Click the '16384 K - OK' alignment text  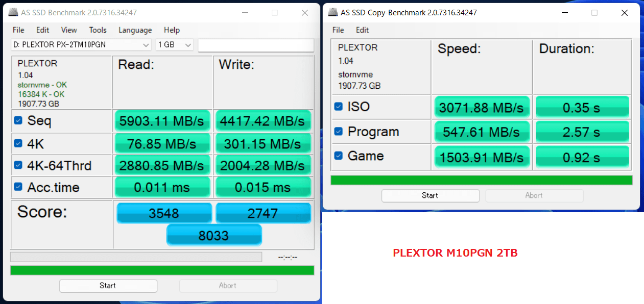click(41, 94)
